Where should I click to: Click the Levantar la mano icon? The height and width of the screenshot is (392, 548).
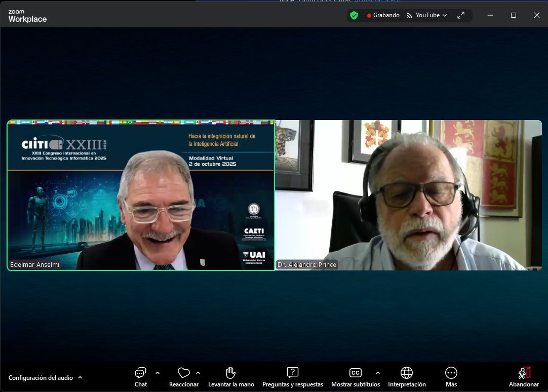[x=230, y=373]
